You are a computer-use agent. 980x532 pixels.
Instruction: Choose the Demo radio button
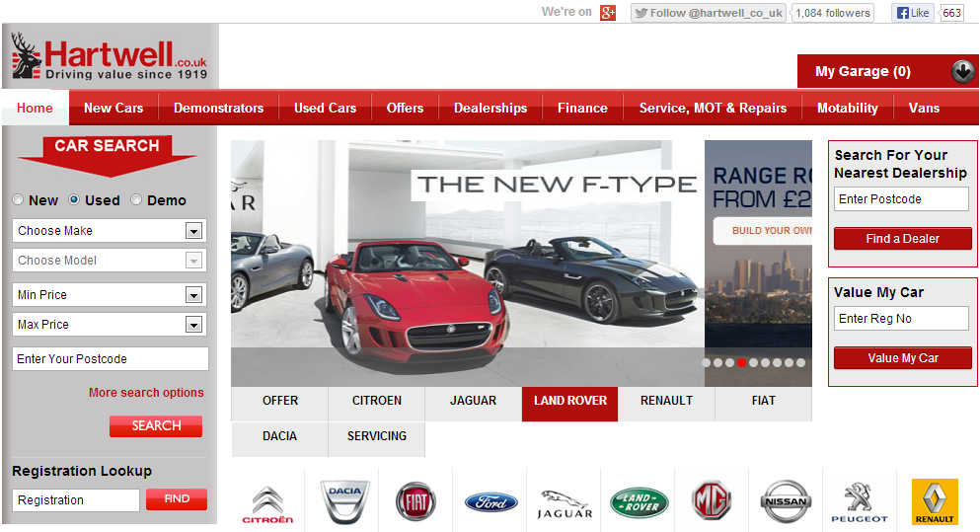136,200
